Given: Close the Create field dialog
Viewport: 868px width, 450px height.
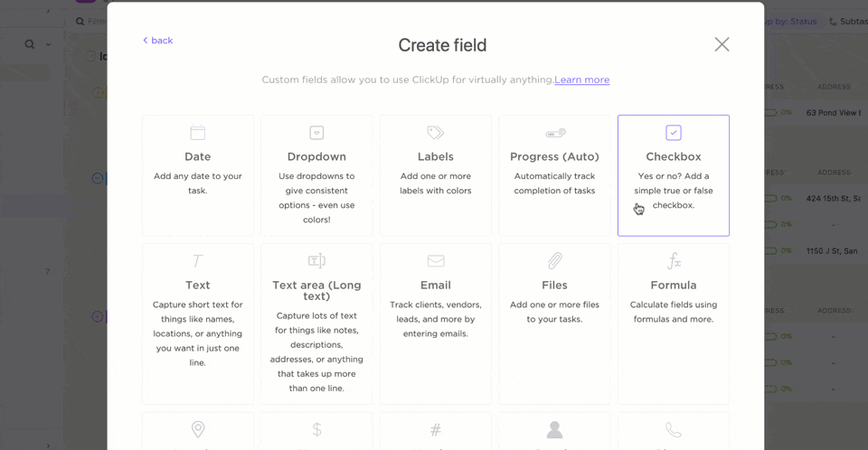Looking at the screenshot, I should click(x=722, y=44).
